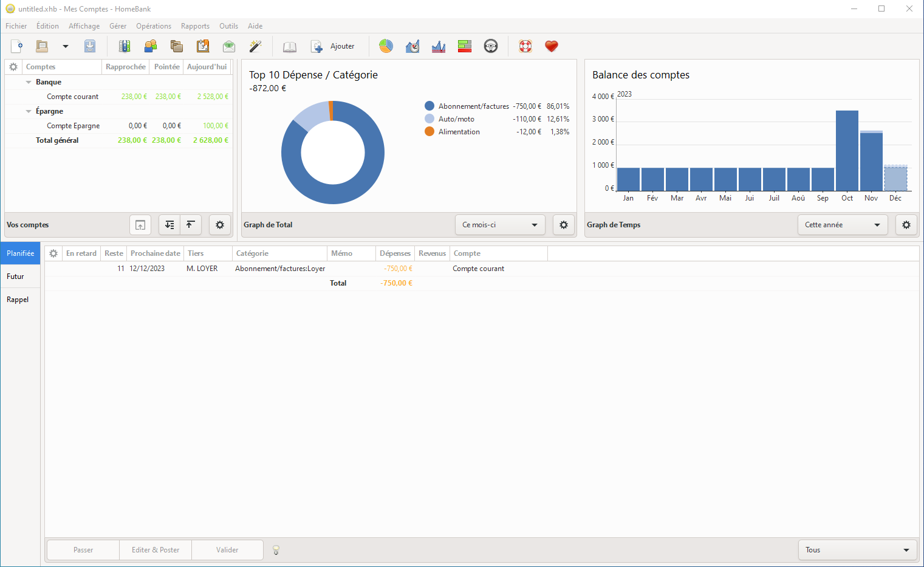
Task: Switch to the Futur tab
Action: click(x=16, y=277)
